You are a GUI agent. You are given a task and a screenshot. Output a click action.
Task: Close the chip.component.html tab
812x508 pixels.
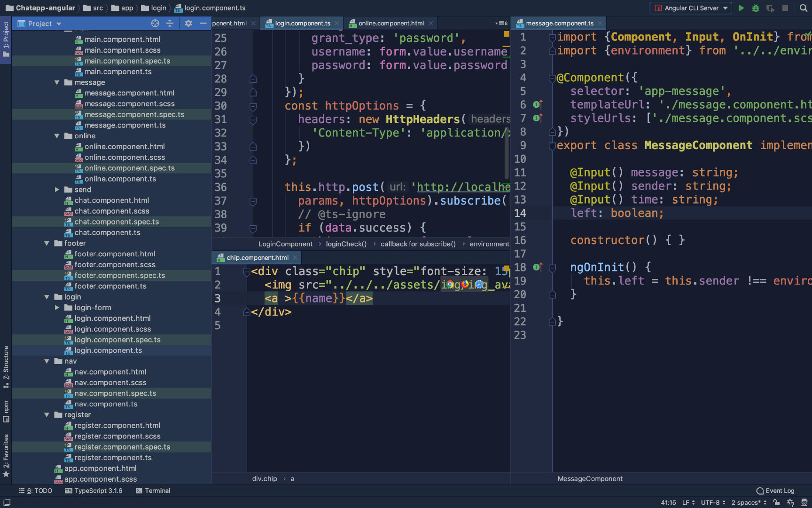(x=295, y=257)
